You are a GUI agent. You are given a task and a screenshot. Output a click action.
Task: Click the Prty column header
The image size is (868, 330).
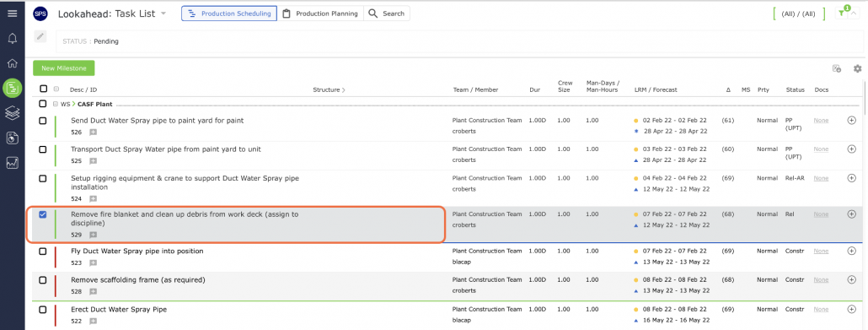(x=764, y=89)
